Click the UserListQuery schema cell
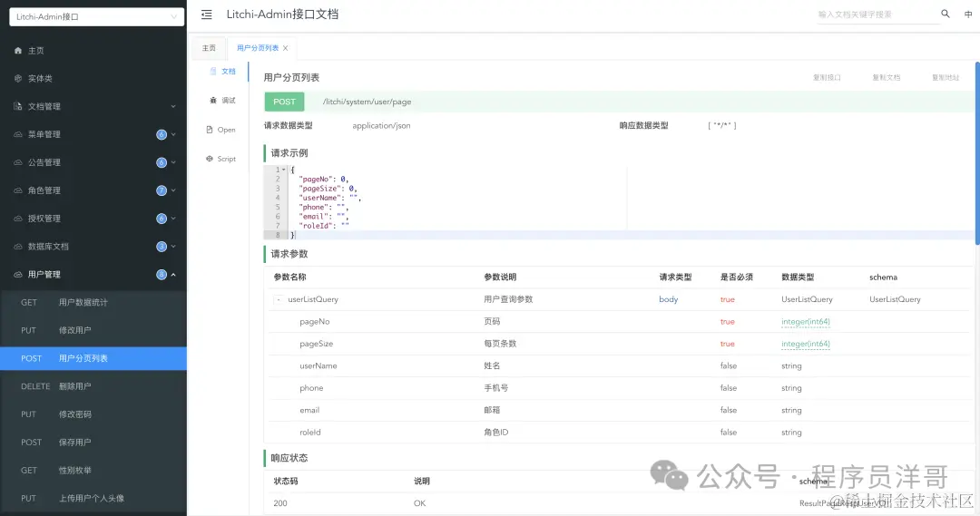980x516 pixels. (895, 300)
